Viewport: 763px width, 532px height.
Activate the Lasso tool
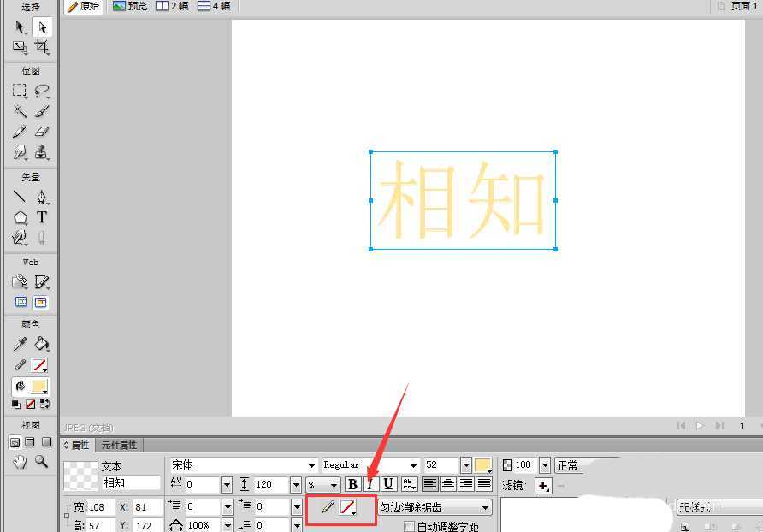click(43, 90)
